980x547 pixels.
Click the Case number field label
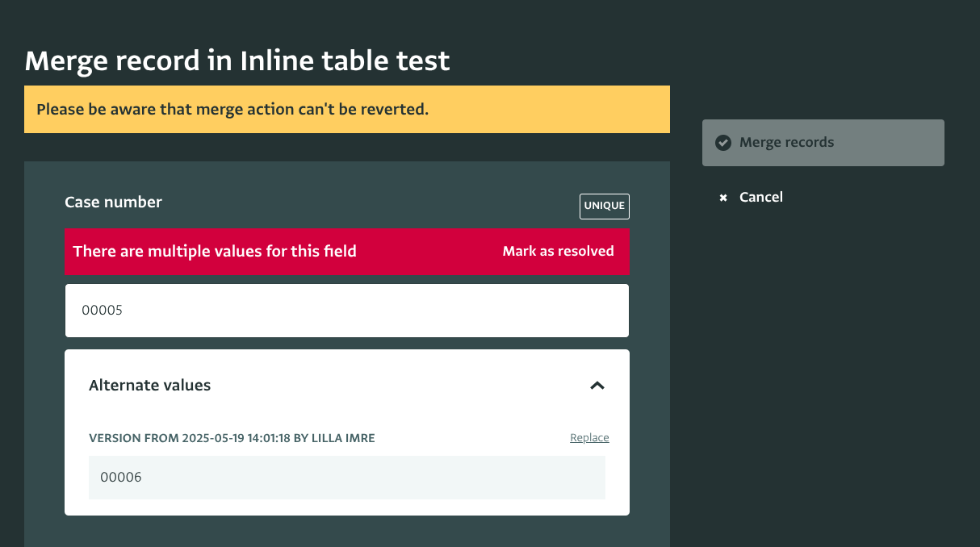click(113, 203)
